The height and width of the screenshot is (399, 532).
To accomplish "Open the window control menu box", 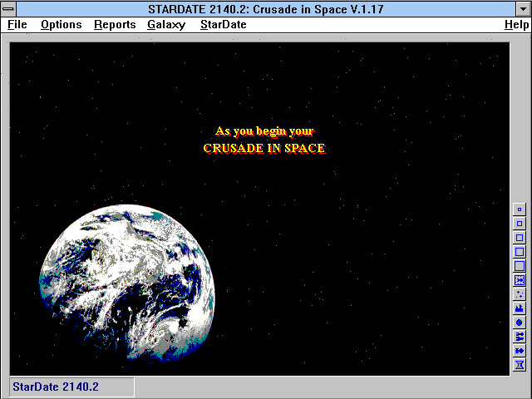I will pyautogui.click(x=8, y=9).
